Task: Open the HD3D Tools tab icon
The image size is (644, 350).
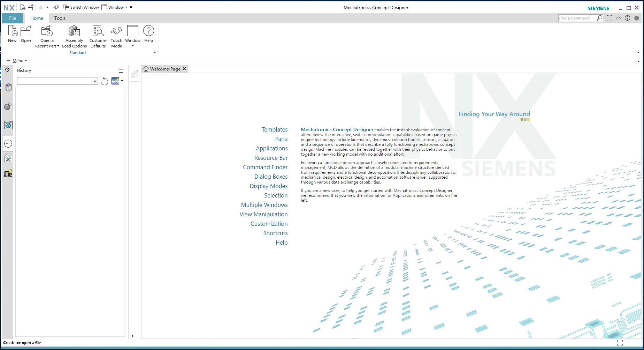Action: 8,106
